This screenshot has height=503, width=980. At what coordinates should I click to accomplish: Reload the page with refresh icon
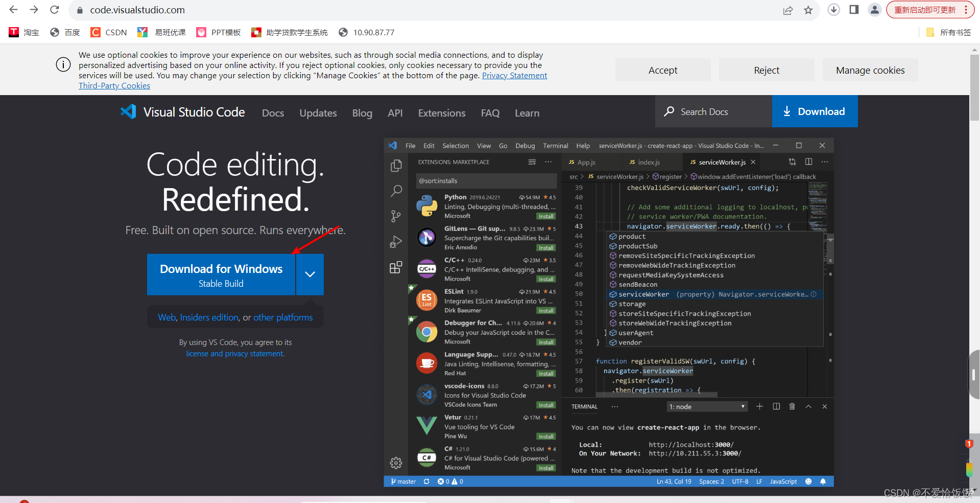[x=54, y=10]
